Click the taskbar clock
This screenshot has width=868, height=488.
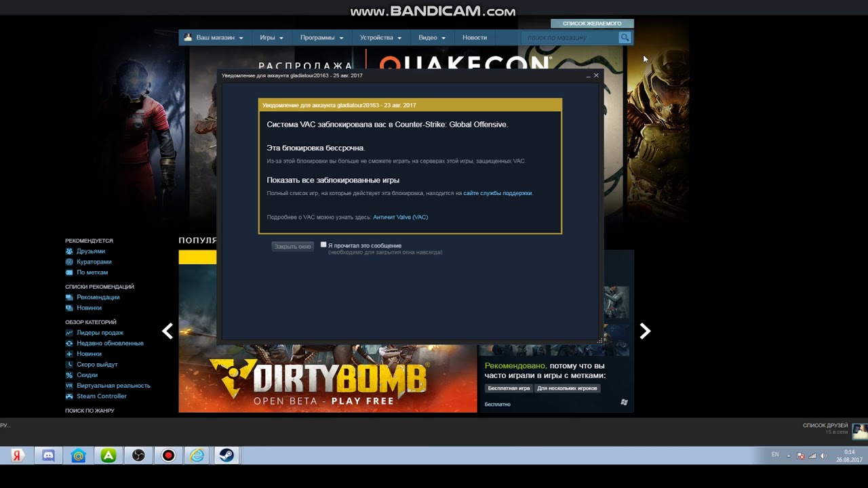(x=849, y=455)
